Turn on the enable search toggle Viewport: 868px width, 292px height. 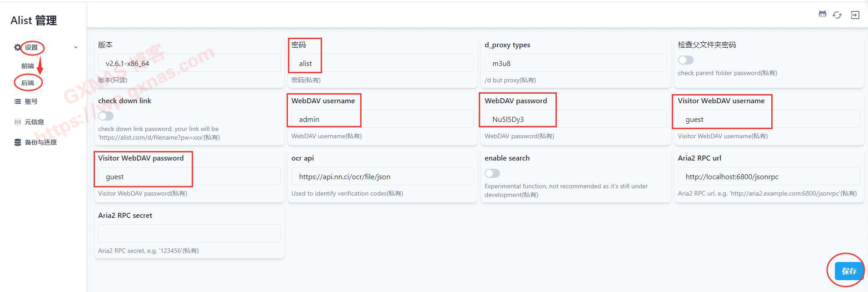click(x=492, y=173)
